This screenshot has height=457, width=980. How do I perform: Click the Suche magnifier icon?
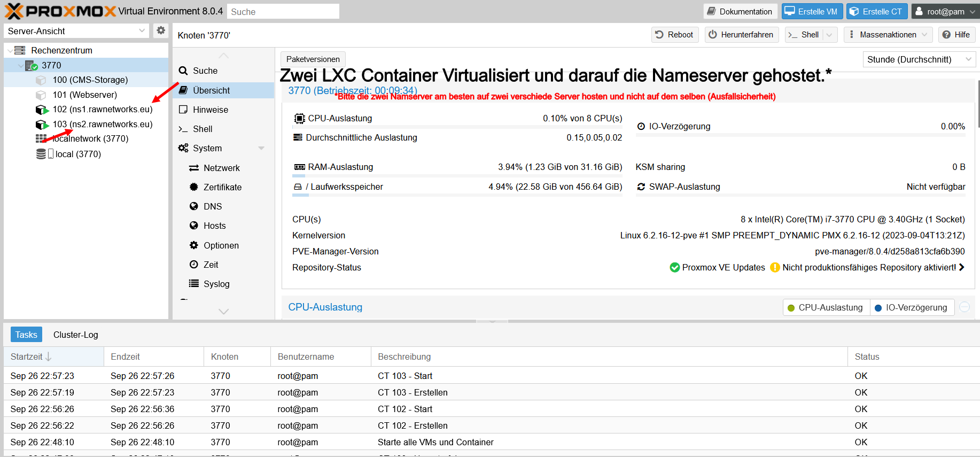point(183,71)
